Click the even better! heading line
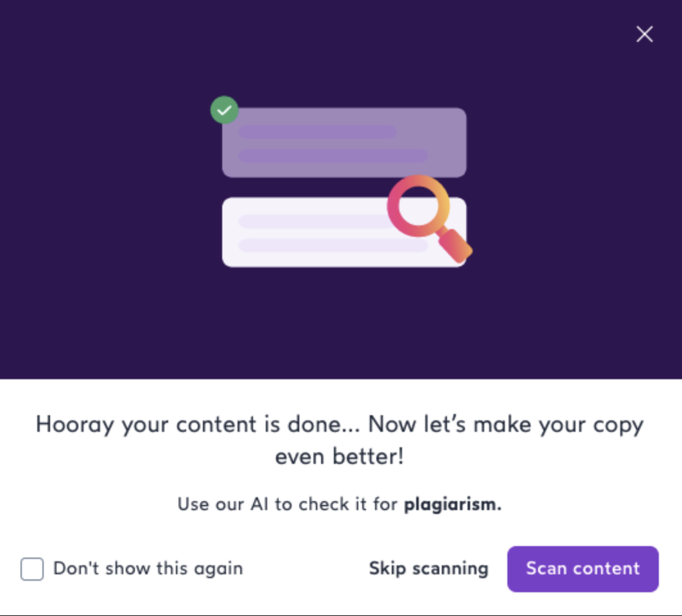 [340, 456]
